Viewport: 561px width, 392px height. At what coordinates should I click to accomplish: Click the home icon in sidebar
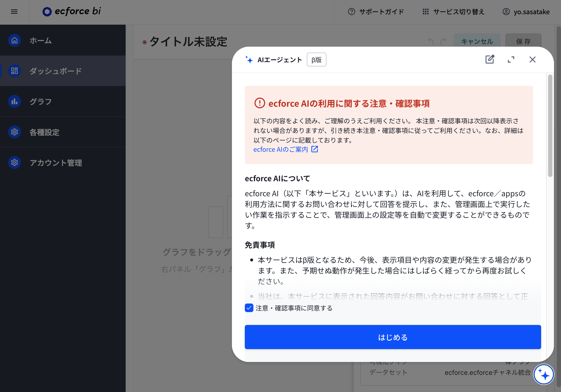pos(14,40)
